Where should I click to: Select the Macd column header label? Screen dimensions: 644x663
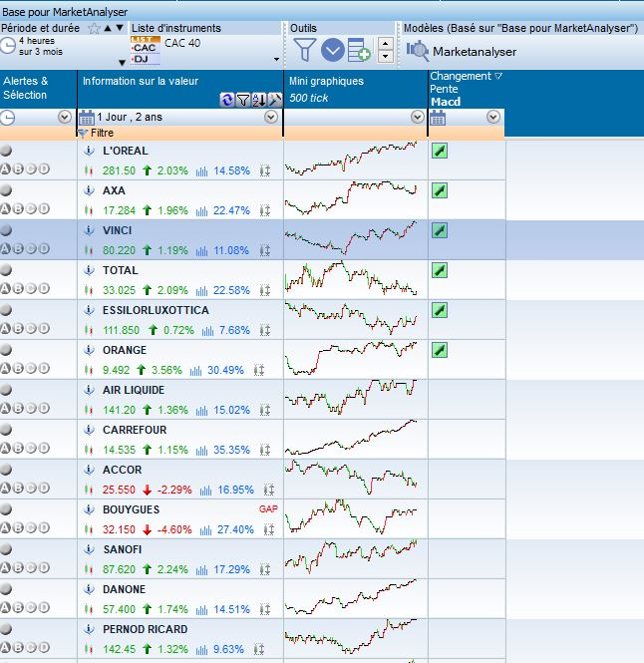(x=446, y=102)
